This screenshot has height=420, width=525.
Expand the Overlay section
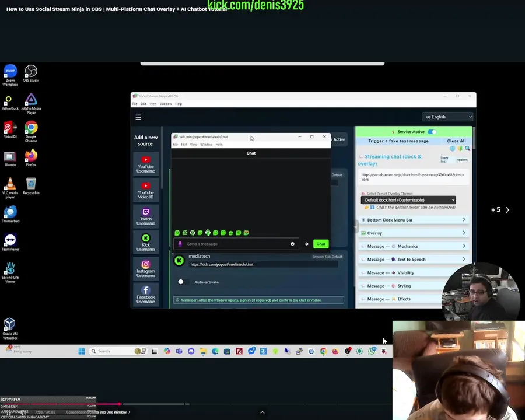tap(414, 233)
